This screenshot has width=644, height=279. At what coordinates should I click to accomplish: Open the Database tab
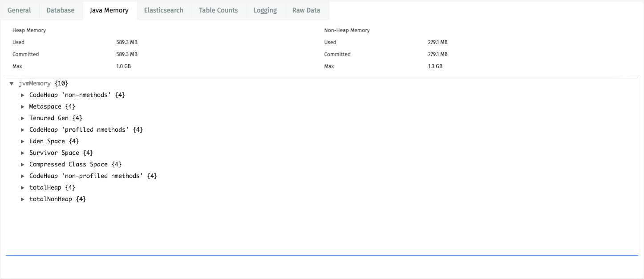click(60, 10)
